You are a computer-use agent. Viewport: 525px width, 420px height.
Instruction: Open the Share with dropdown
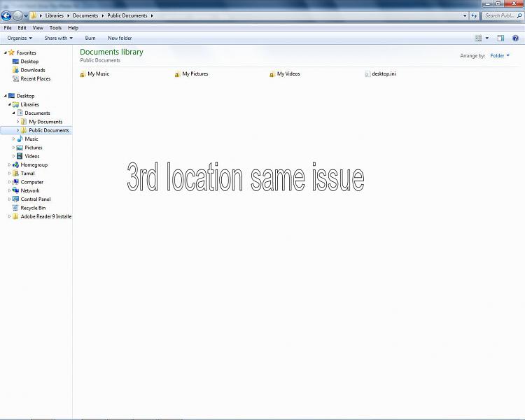point(59,38)
